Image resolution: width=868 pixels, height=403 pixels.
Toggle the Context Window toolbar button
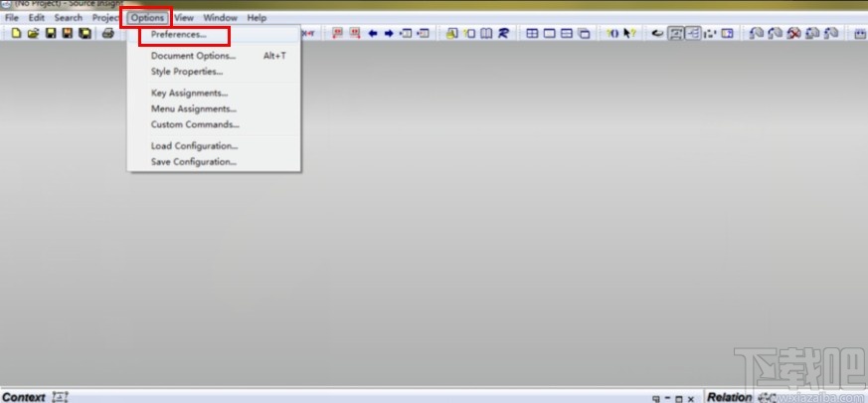[676, 33]
